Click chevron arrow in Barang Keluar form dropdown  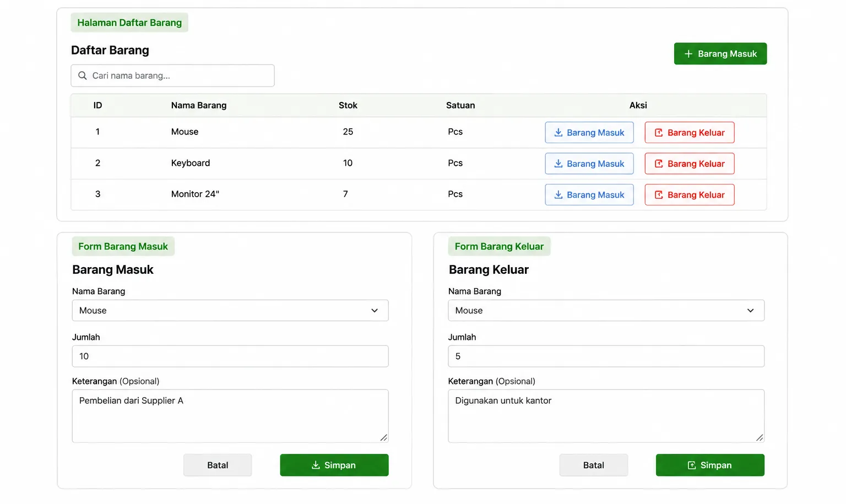pyautogui.click(x=750, y=311)
